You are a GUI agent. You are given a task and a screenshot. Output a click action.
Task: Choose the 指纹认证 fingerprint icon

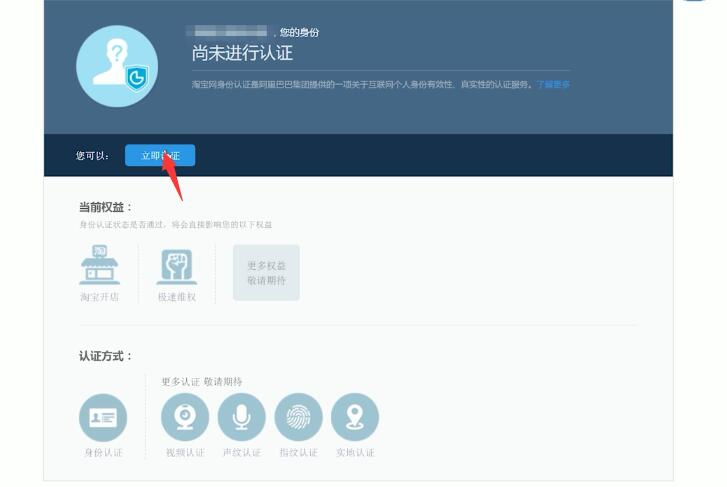pyautogui.click(x=298, y=417)
